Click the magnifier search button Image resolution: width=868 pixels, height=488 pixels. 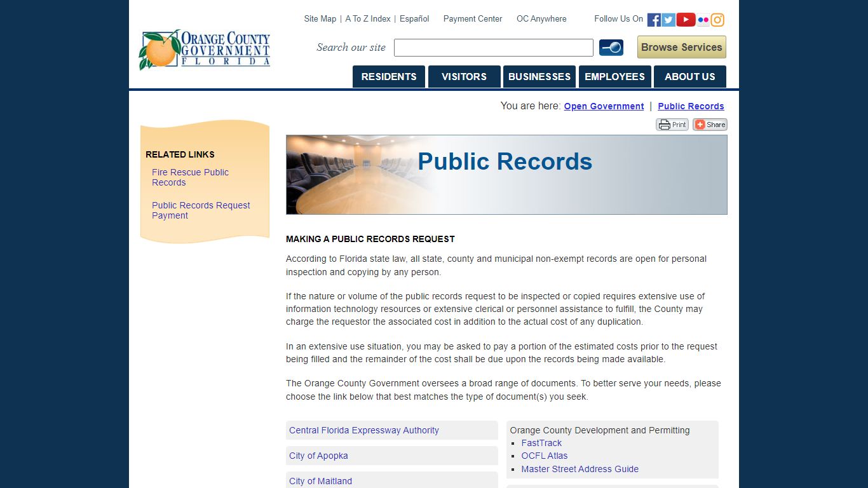click(611, 48)
